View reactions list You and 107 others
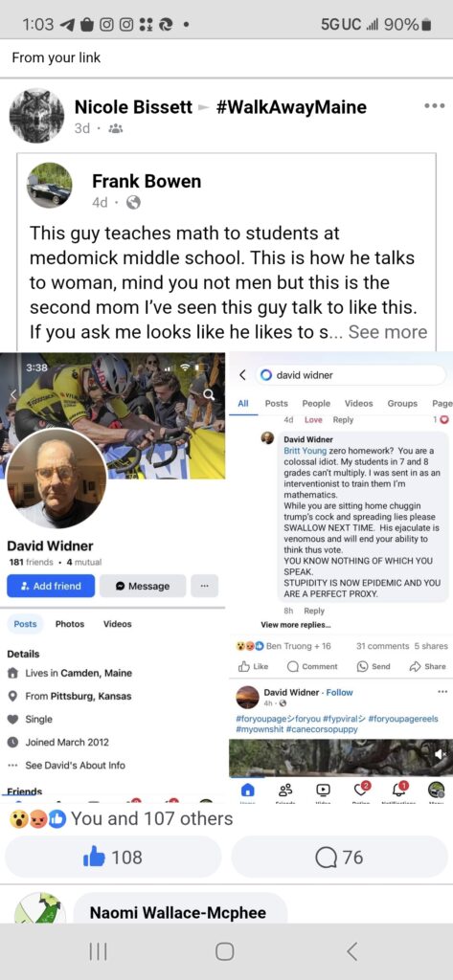Viewport: 453px width, 980px height. click(x=152, y=818)
